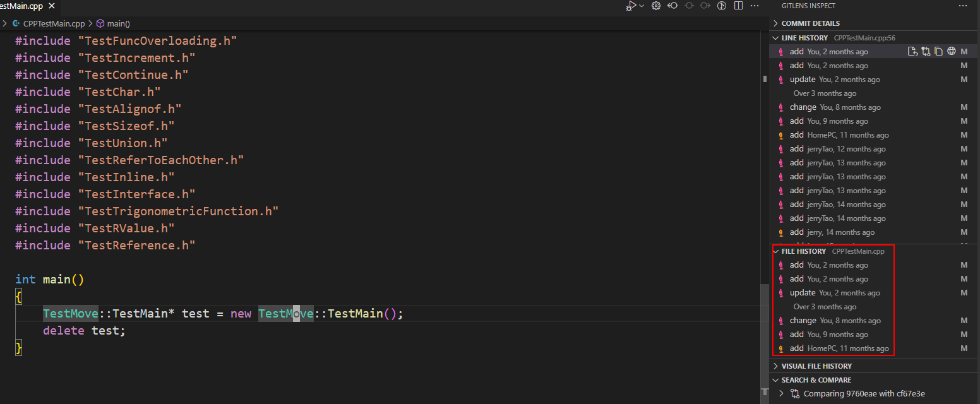Open the commit graph icon in the toolbar

(x=722, y=5)
